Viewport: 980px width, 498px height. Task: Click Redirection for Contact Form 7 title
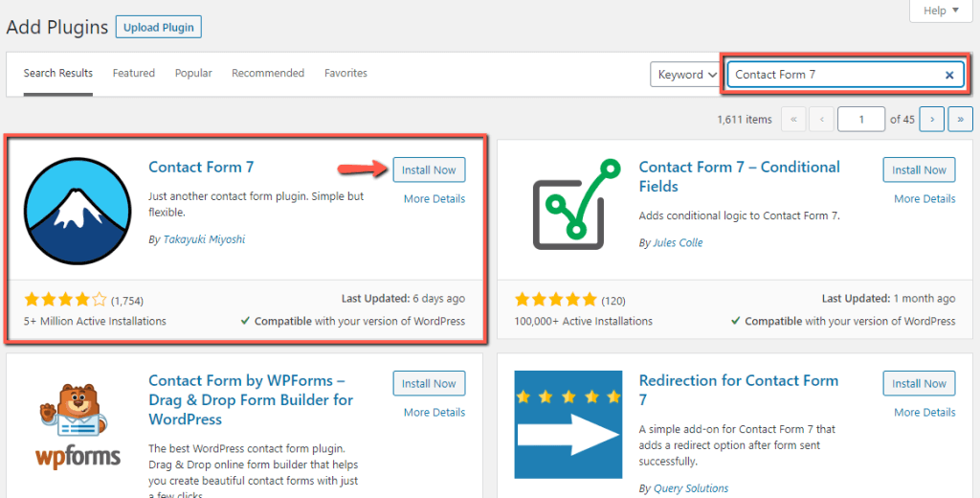(739, 390)
